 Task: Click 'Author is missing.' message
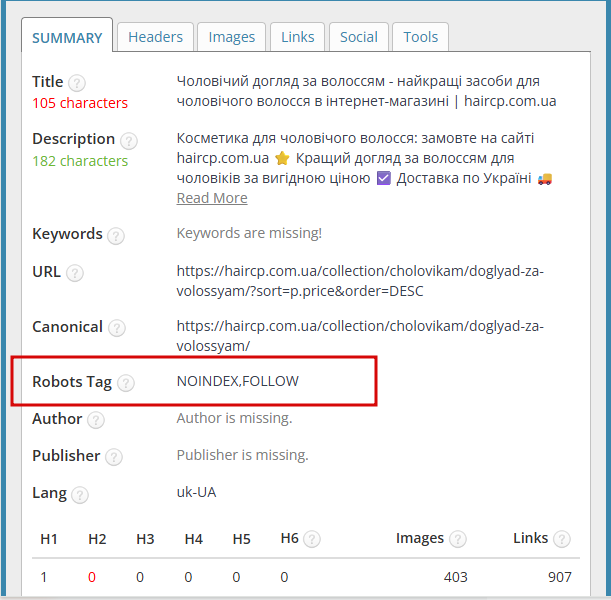point(234,418)
